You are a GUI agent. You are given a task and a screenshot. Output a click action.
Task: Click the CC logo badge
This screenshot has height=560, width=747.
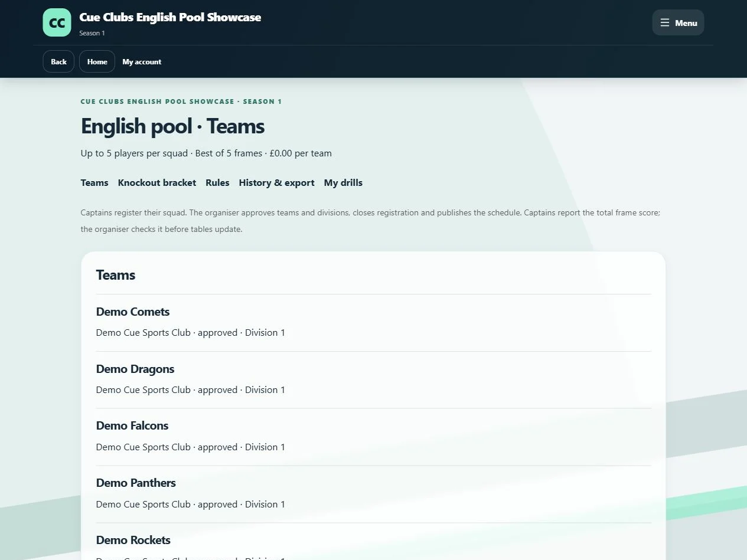(x=57, y=22)
